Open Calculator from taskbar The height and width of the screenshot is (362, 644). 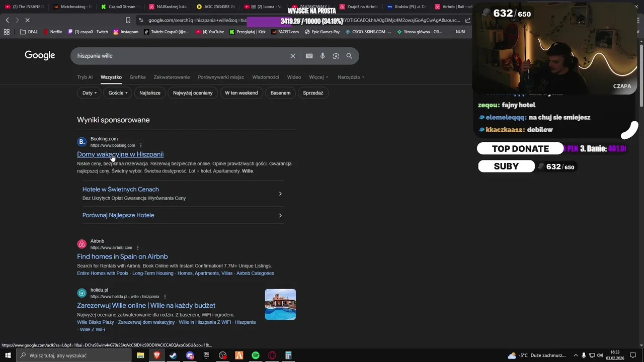288,355
